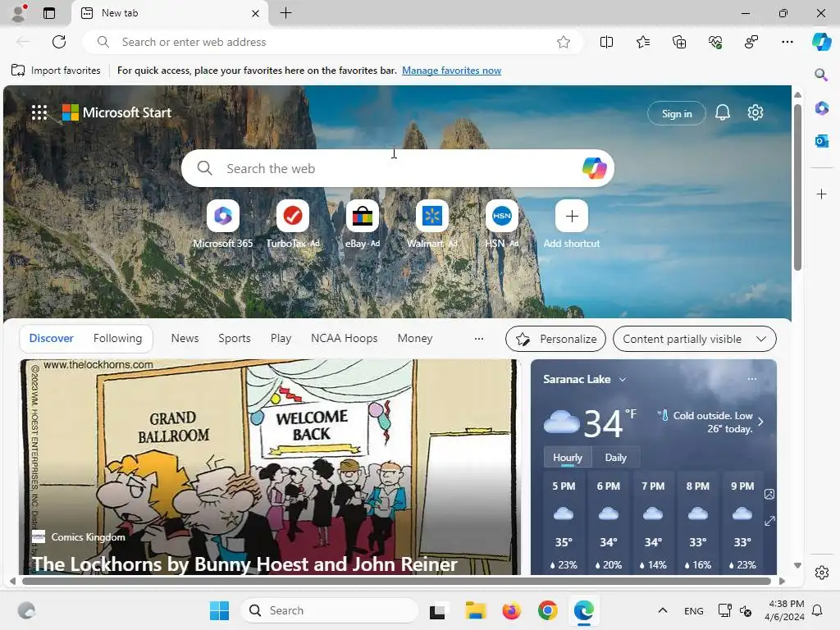Select the News category
Image resolution: width=840 pixels, height=630 pixels.
point(185,338)
